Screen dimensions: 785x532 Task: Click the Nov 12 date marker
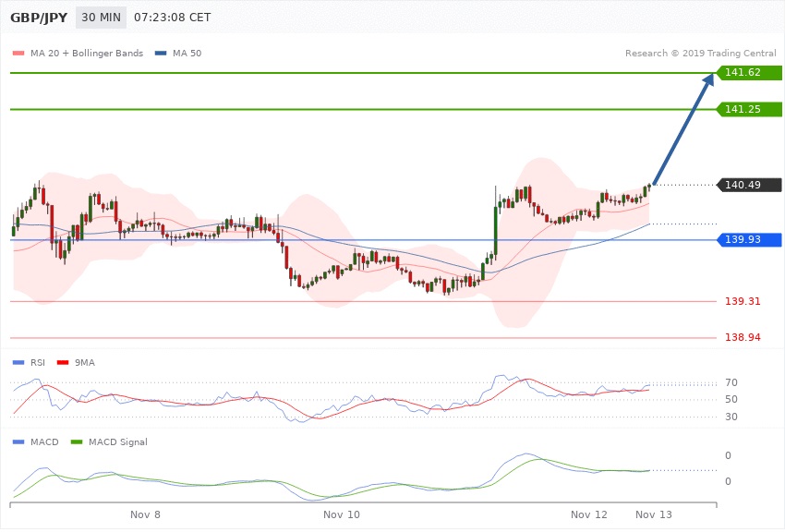point(588,514)
